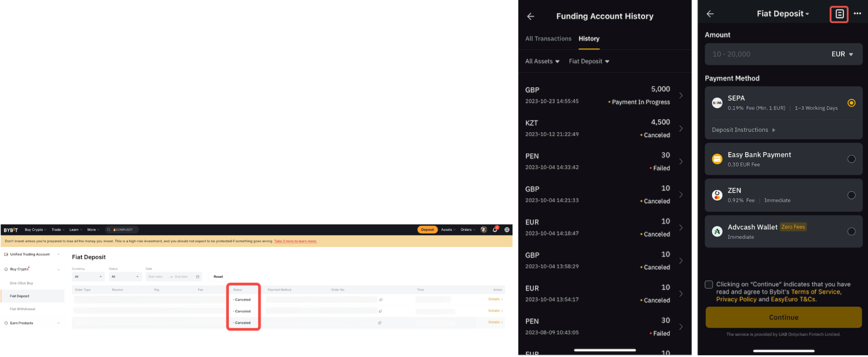Tap the three-dot more options icon
Screen dimensions: 868x357
(x=857, y=14)
